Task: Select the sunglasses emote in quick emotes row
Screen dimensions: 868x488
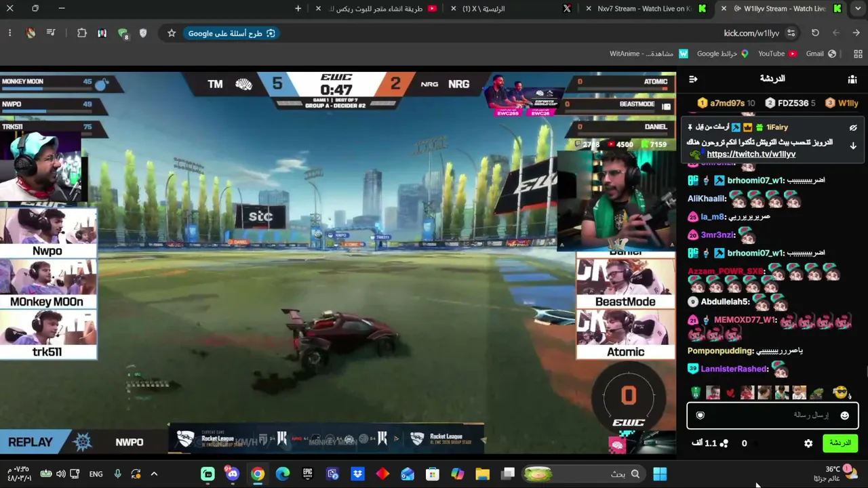Action: coord(841,392)
